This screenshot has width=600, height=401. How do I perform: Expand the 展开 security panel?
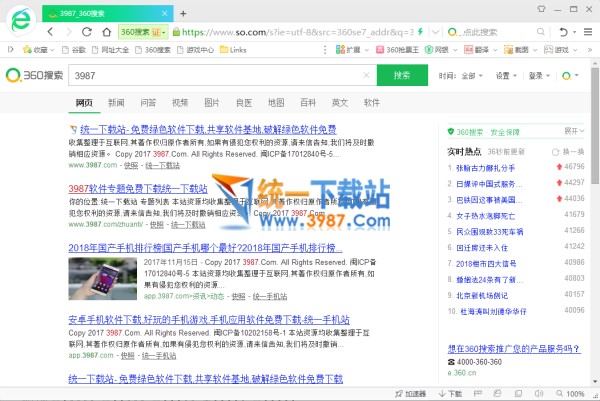tap(574, 131)
